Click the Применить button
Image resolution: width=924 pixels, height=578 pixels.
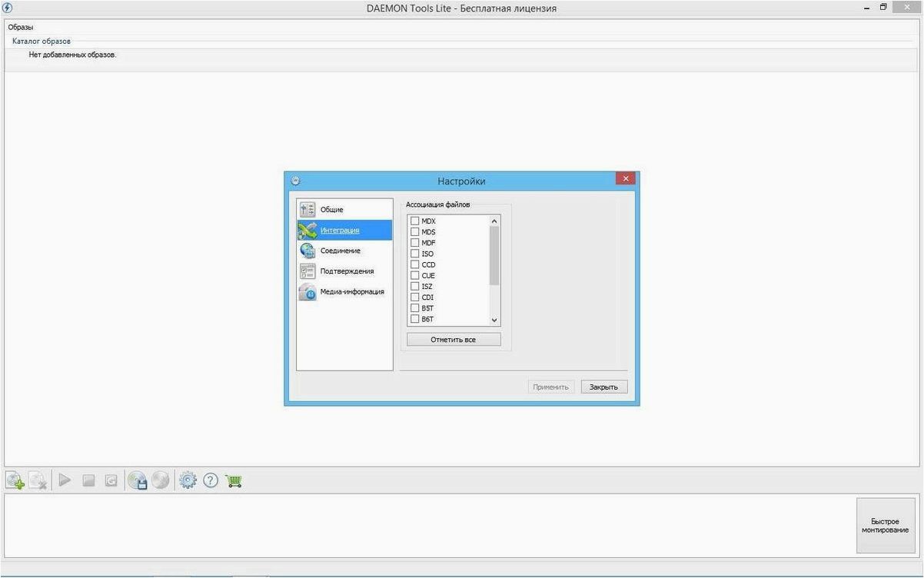pos(551,387)
